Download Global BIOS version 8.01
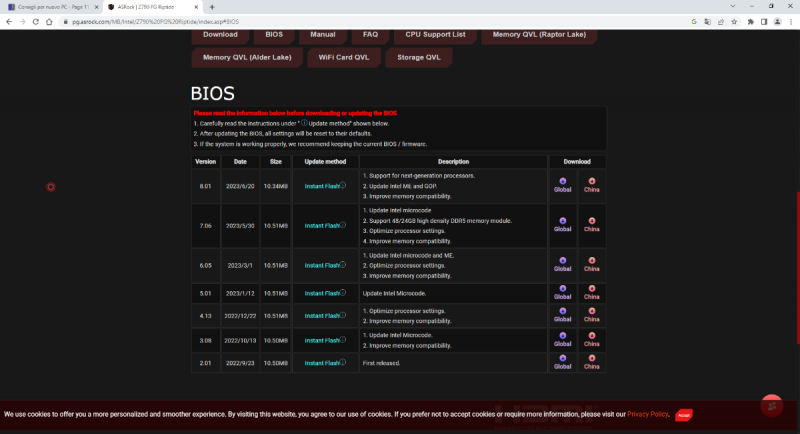Image resolution: width=800 pixels, height=434 pixels. 562,185
